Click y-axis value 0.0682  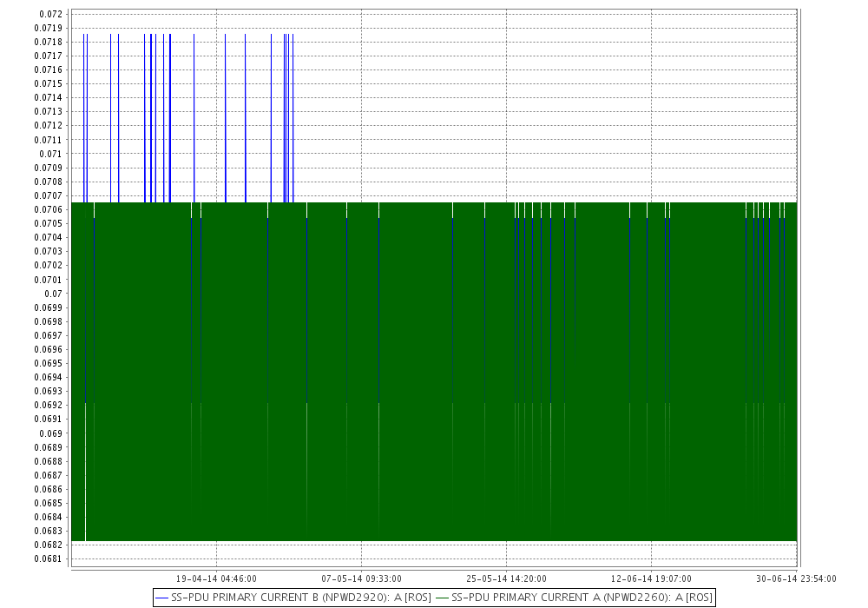tap(48, 545)
